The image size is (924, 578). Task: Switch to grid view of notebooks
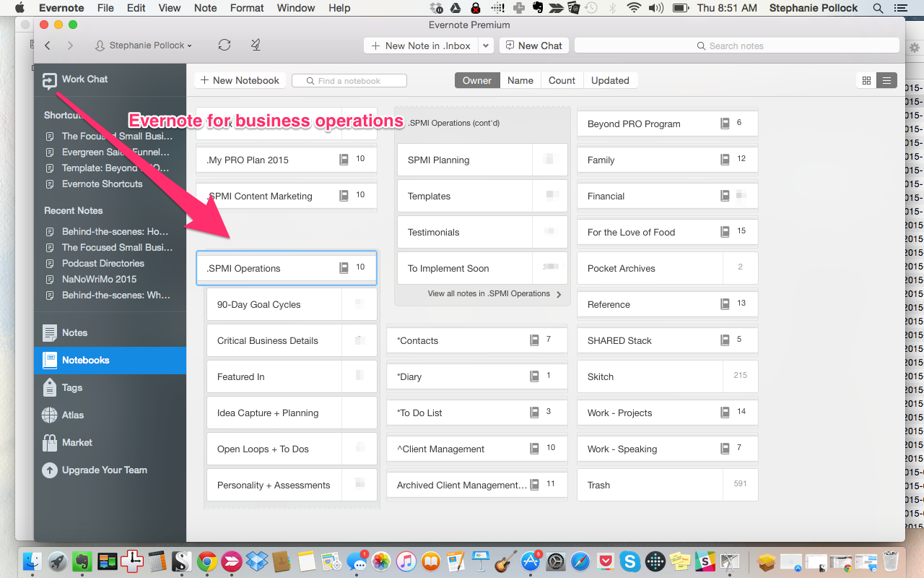[866, 80]
